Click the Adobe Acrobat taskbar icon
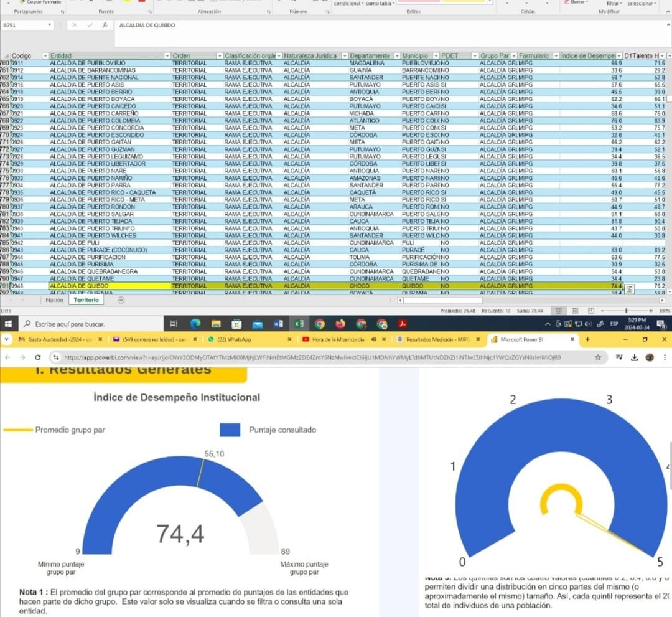This screenshot has width=672, height=617. (403, 324)
